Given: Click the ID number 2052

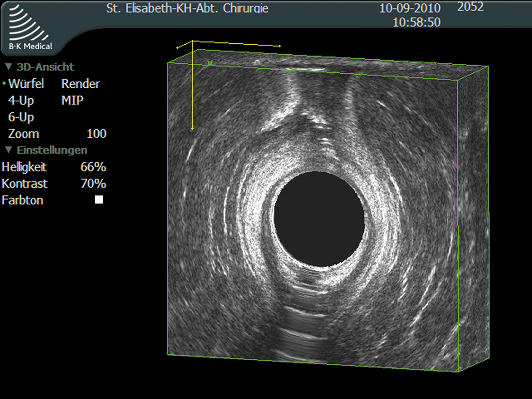Looking at the screenshot, I should click(x=470, y=7).
